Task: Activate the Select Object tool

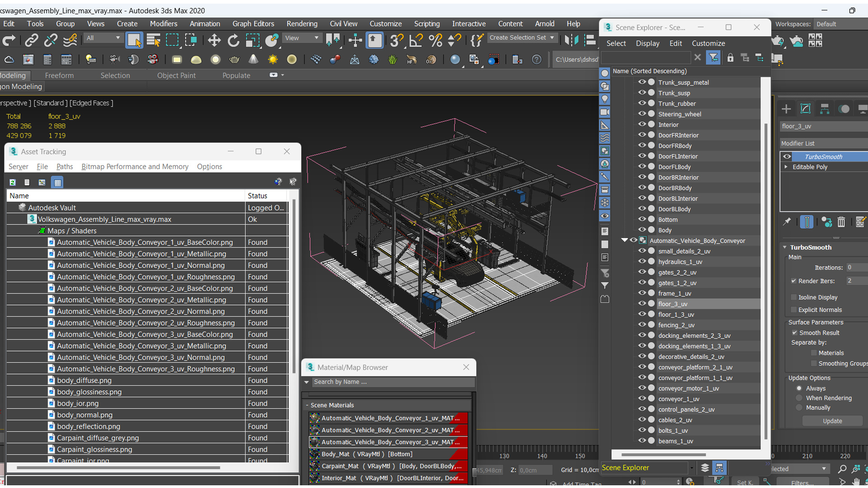Action: tap(134, 41)
